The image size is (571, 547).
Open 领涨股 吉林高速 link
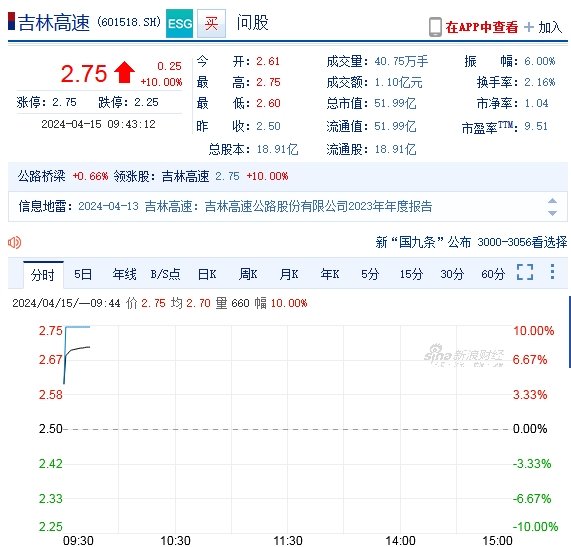pos(185,176)
